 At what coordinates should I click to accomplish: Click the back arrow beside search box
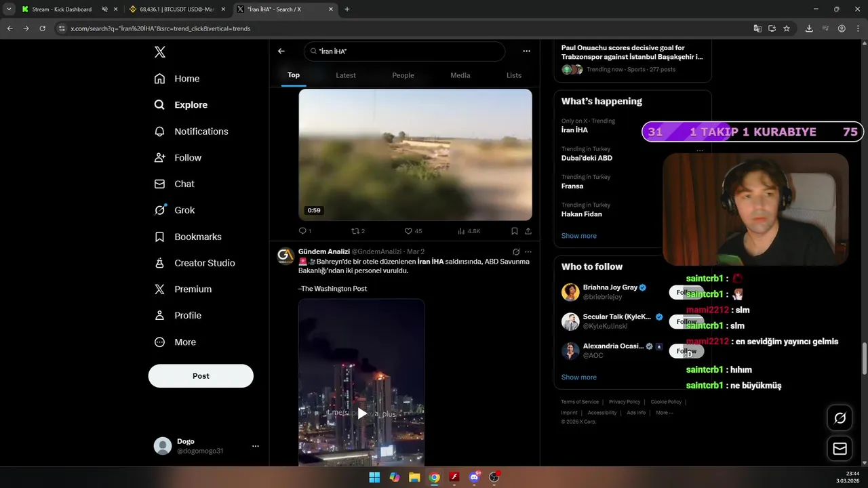281,51
